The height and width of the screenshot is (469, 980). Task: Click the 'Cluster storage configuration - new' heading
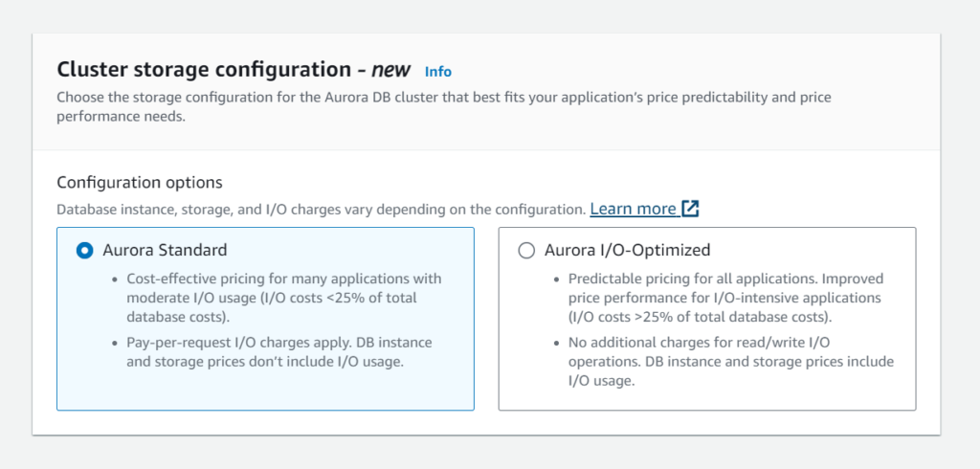pyautogui.click(x=234, y=70)
